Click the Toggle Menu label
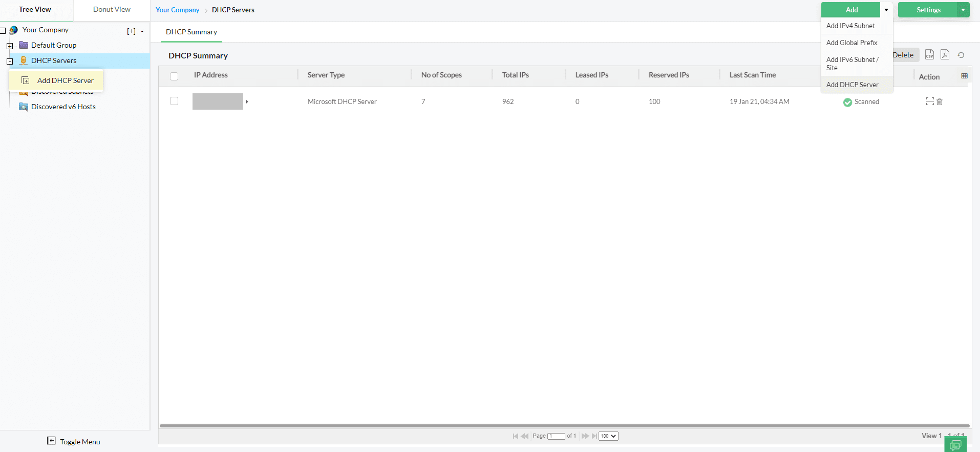The image size is (980, 452). tap(80, 442)
